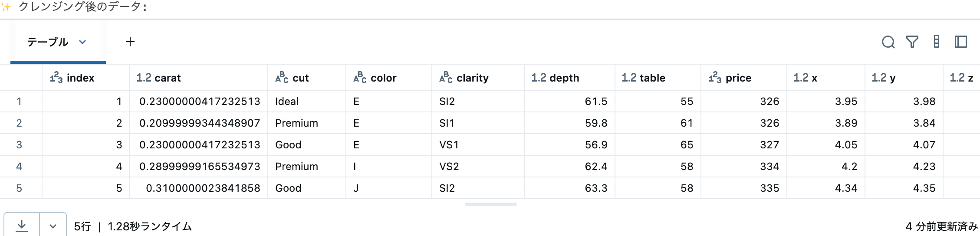Click the sparkle icon beside the heading

(x=6, y=7)
